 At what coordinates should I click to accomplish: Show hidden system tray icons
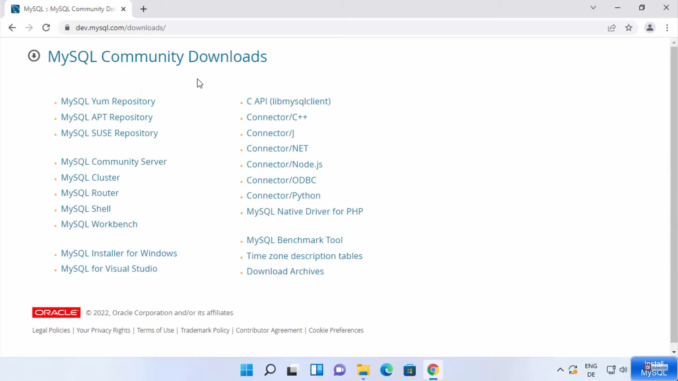[560, 370]
